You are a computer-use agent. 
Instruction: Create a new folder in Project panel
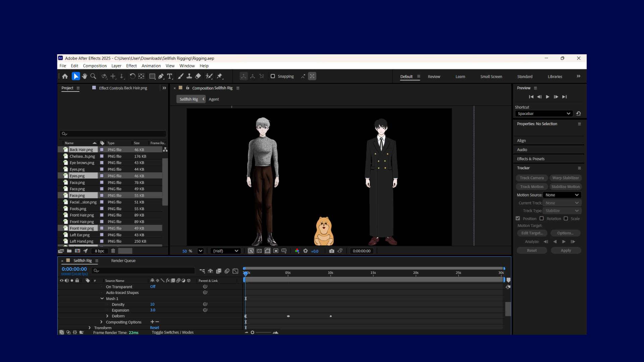click(69, 251)
